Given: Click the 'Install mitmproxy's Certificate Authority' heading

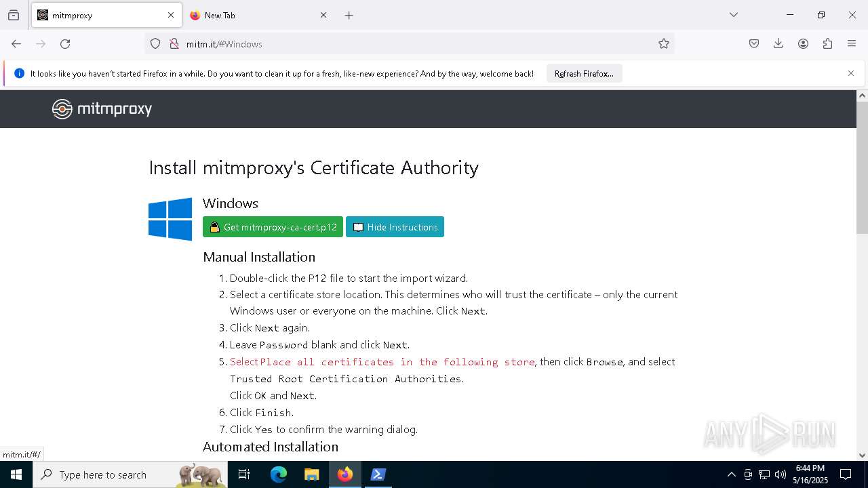Looking at the screenshot, I should [x=314, y=167].
